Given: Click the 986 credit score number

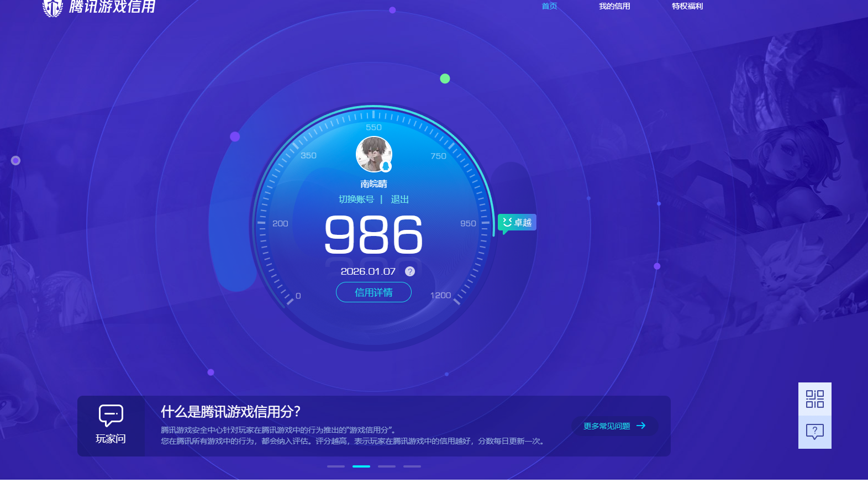Looking at the screenshot, I should click(373, 235).
